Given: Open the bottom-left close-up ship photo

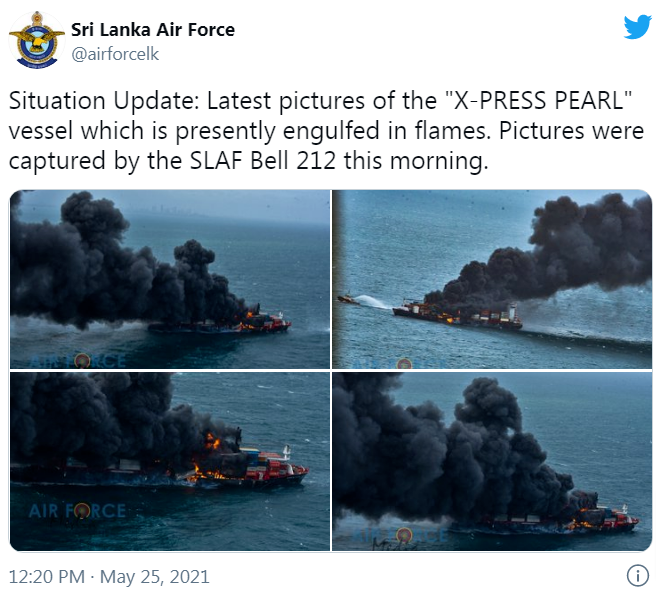Looking at the screenshot, I should pos(170,462).
